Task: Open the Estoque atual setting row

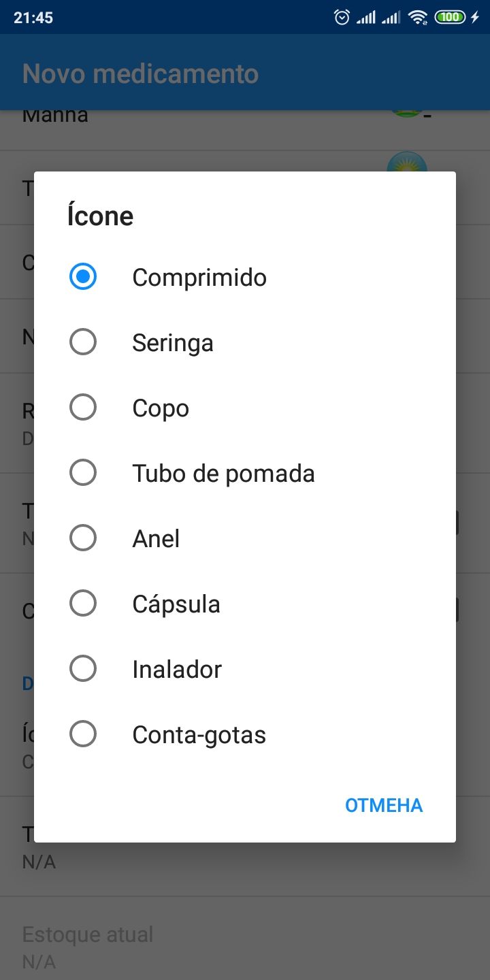Action: coord(88,945)
